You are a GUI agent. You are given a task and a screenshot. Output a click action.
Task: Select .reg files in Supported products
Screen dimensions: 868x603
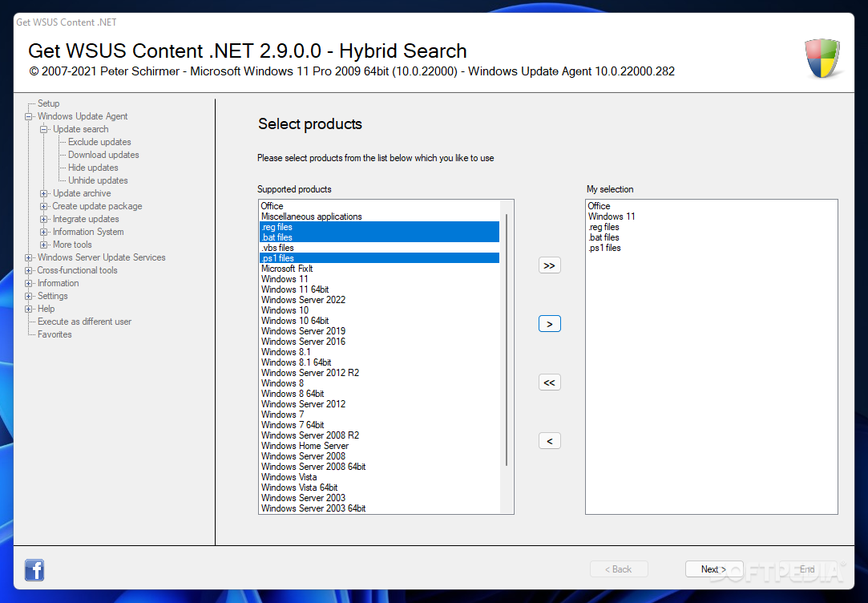[380, 227]
